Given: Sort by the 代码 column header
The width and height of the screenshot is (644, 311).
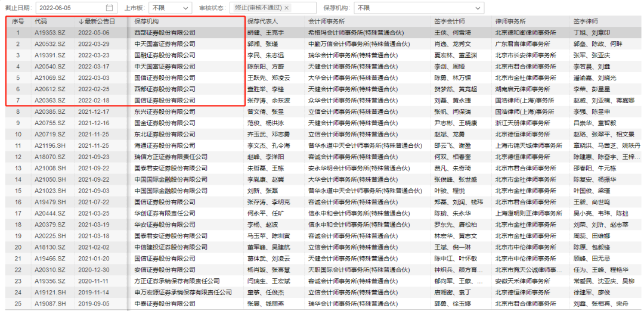Looking at the screenshot, I should [41, 21].
